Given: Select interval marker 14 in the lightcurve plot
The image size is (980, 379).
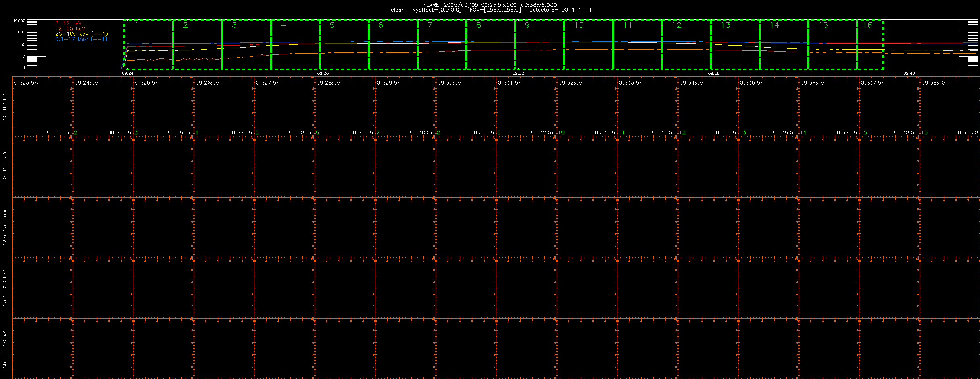Looking at the screenshot, I should 774,25.
